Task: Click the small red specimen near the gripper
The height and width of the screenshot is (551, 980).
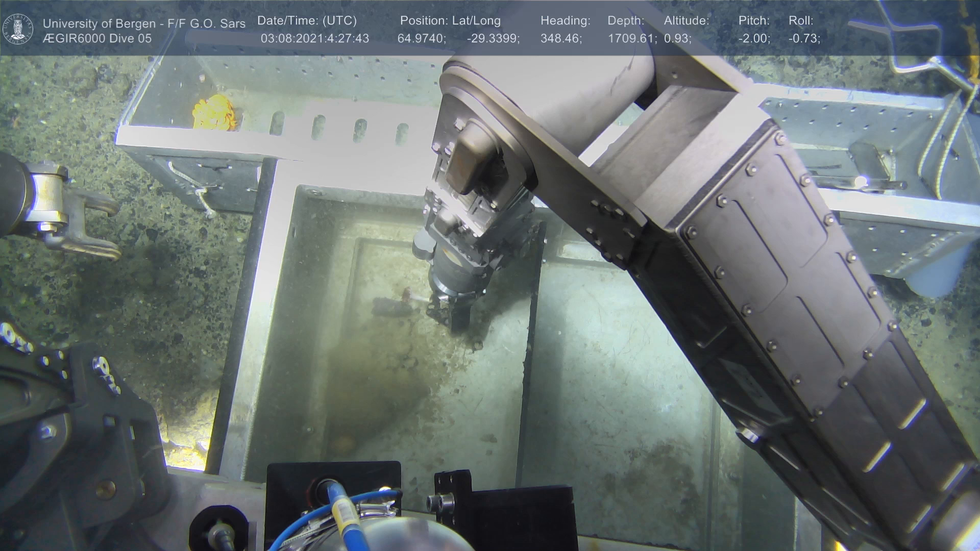Action: pos(407,293)
